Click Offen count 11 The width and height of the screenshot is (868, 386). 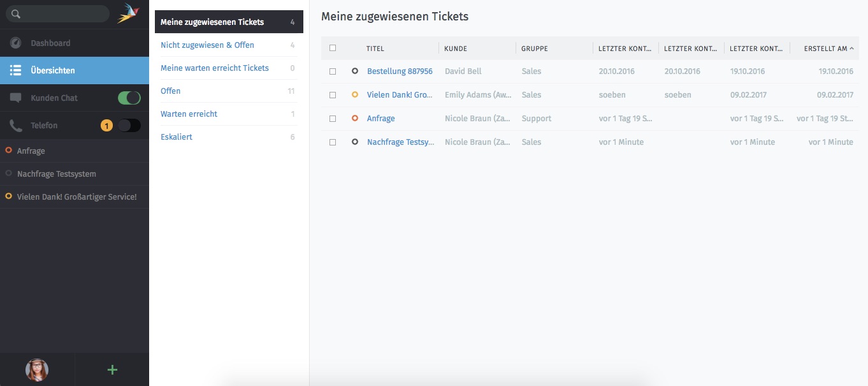(x=291, y=91)
